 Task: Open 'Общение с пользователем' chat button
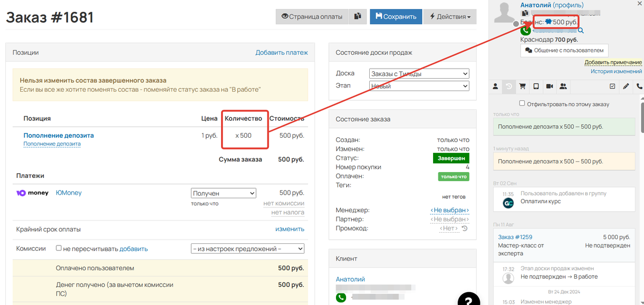click(x=564, y=50)
